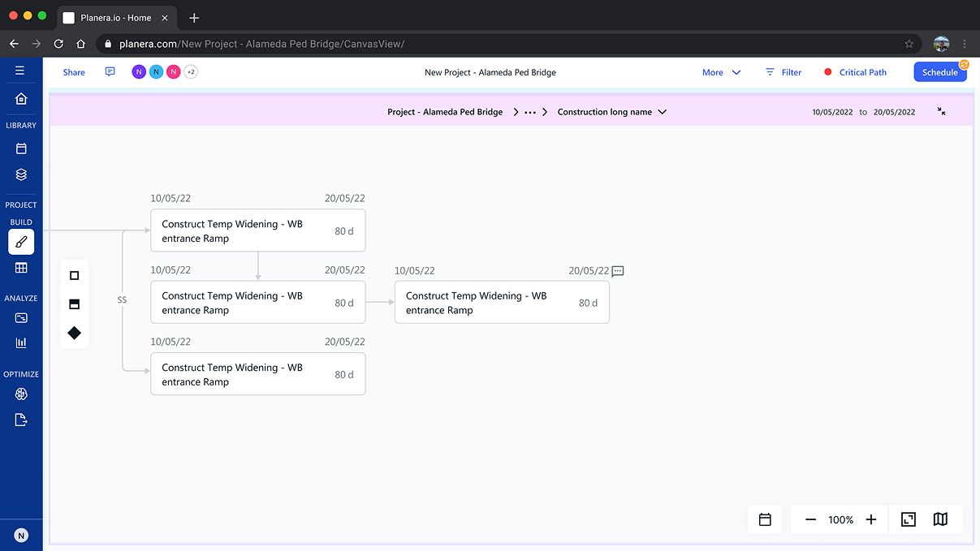Zoom in with the plus button
Image resolution: width=980 pixels, height=551 pixels.
[871, 519]
